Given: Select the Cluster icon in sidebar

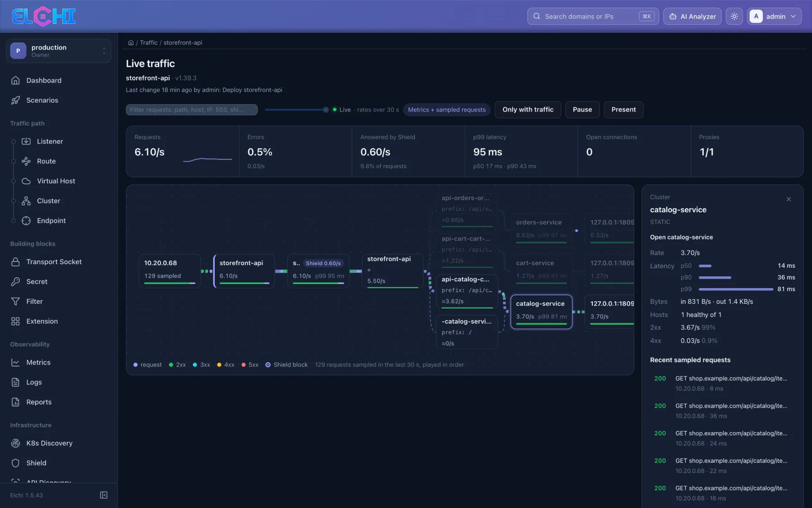Looking at the screenshot, I should pos(26,201).
